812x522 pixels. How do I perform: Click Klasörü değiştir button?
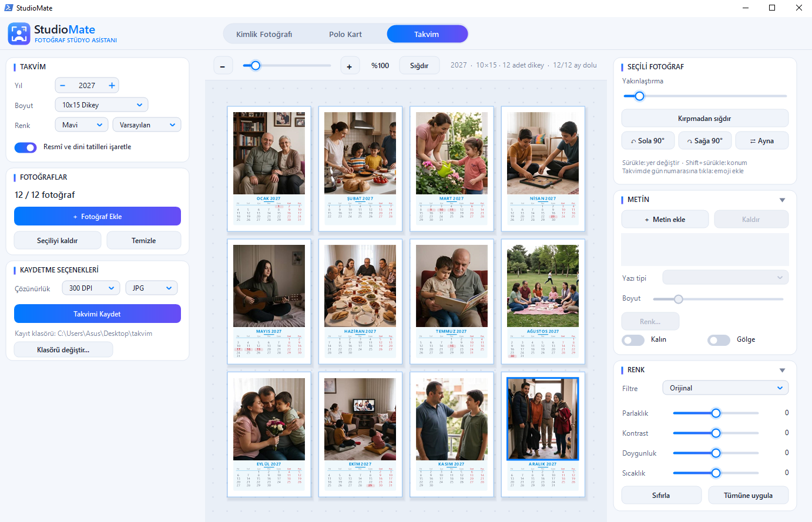coord(63,350)
